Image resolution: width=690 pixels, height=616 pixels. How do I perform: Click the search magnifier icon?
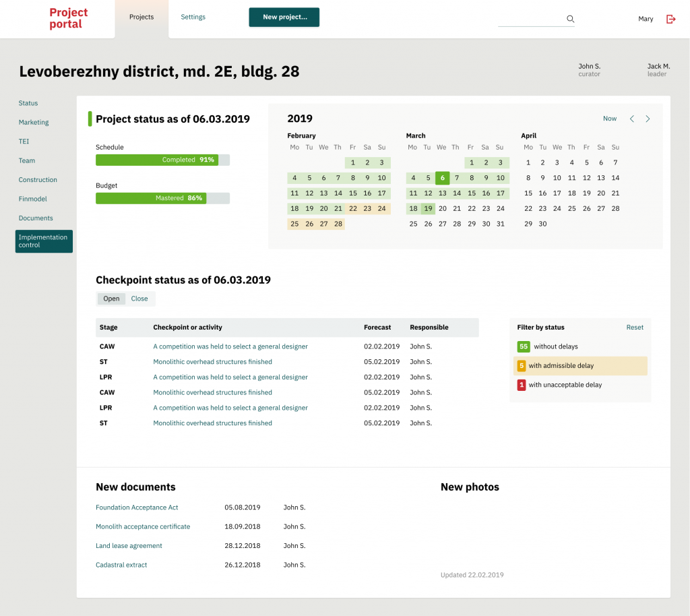[x=570, y=19]
